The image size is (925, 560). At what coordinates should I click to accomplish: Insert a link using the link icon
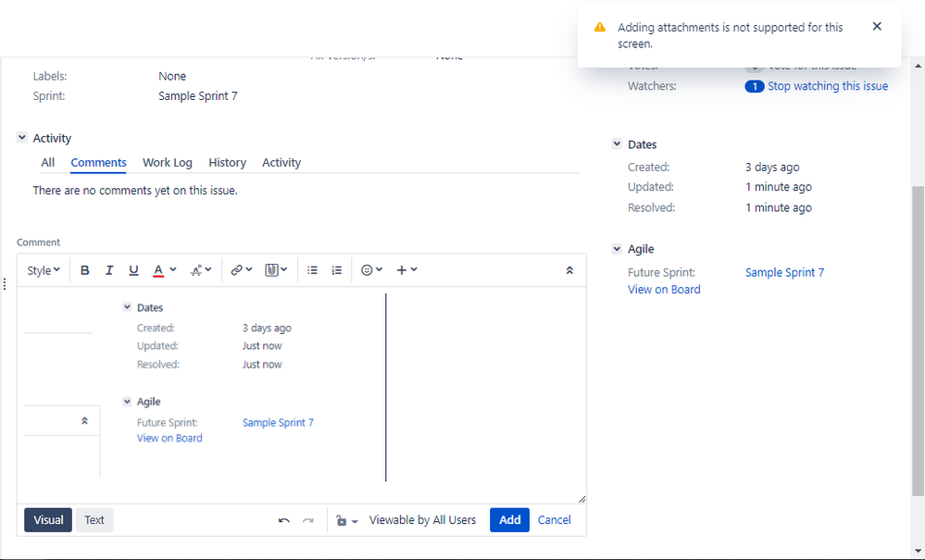coord(238,269)
